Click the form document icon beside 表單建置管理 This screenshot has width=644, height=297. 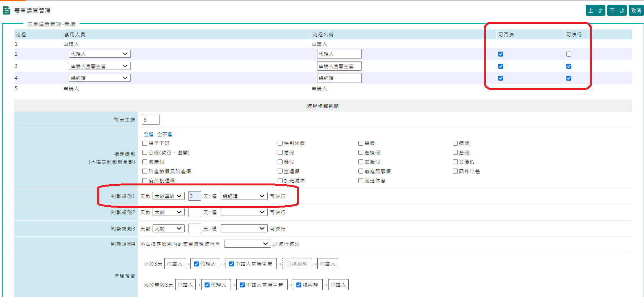pos(7,10)
